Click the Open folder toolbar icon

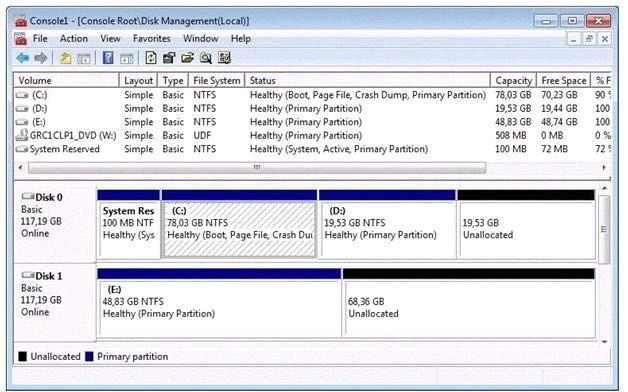coord(187,58)
